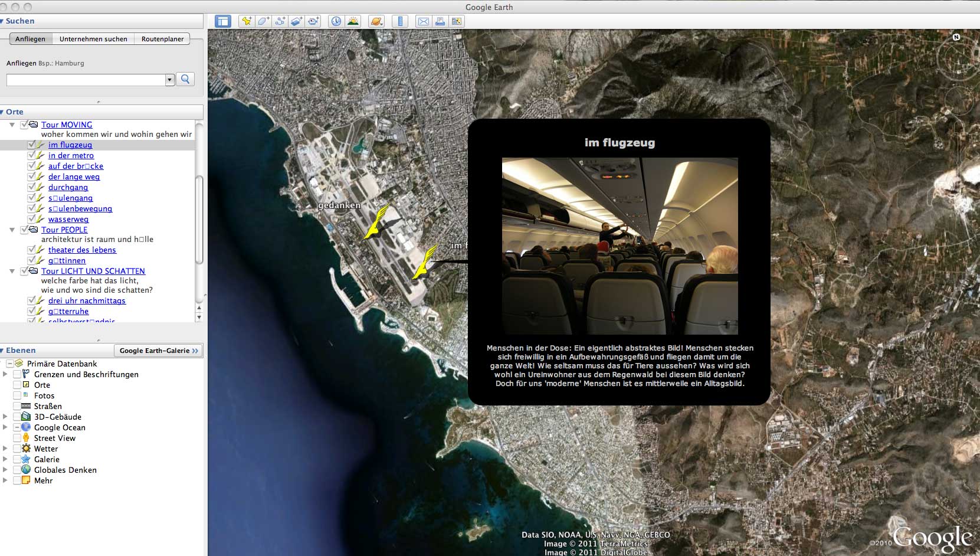Viewport: 980px width, 556px height.
Task: Click the 3D-Gebäude layer icon
Action: point(26,417)
